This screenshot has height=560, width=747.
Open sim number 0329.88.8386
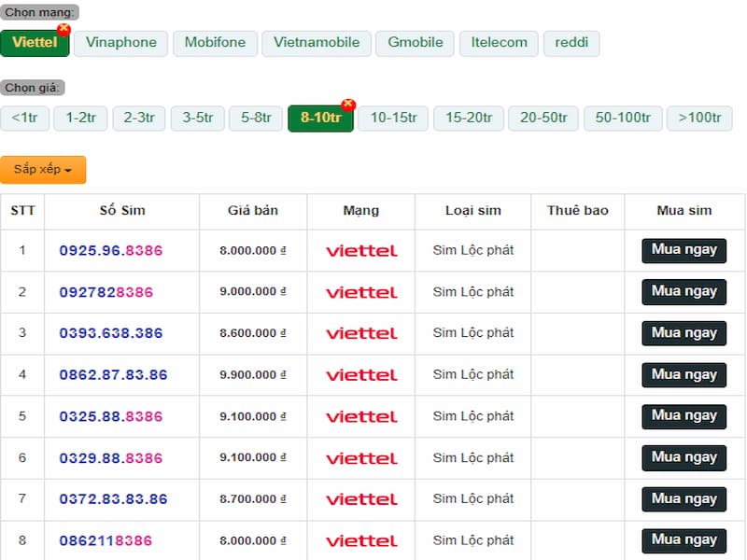tap(111, 458)
